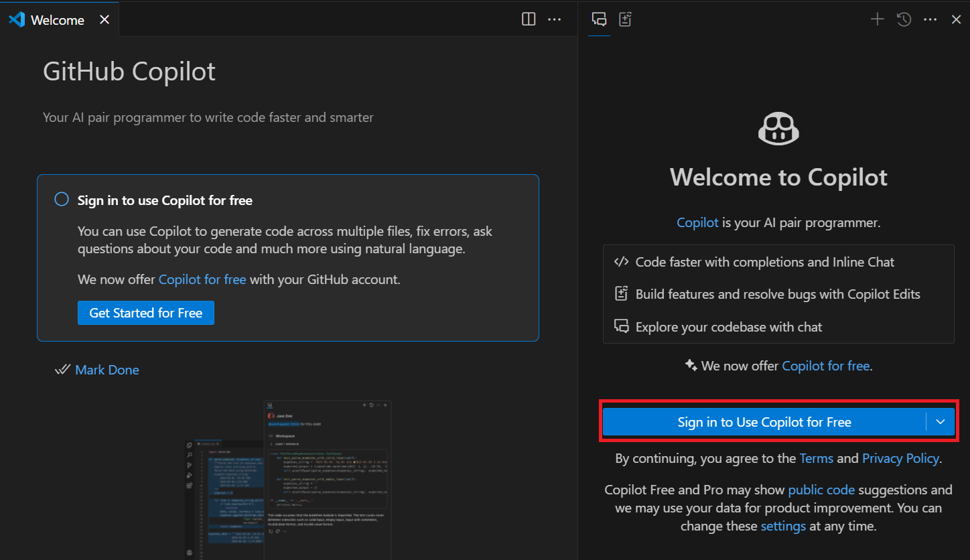Click Get Started for Free
The width and height of the screenshot is (970, 560).
click(x=145, y=312)
